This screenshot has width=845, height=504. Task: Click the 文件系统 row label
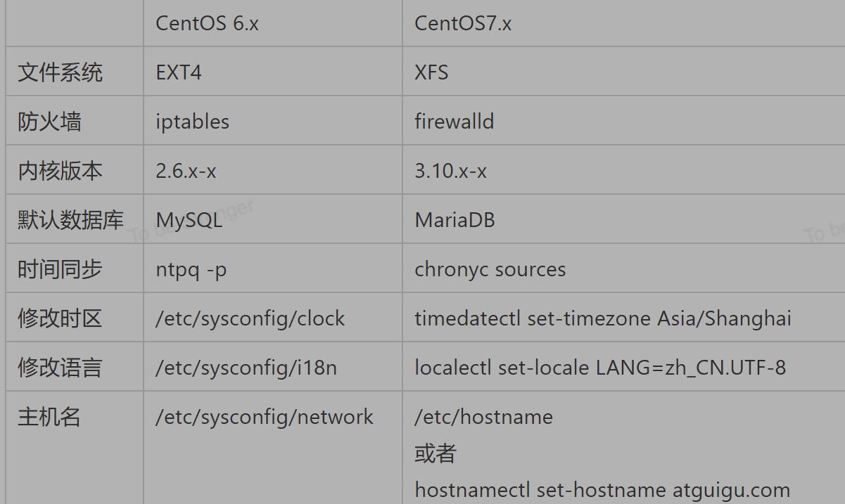pos(60,72)
